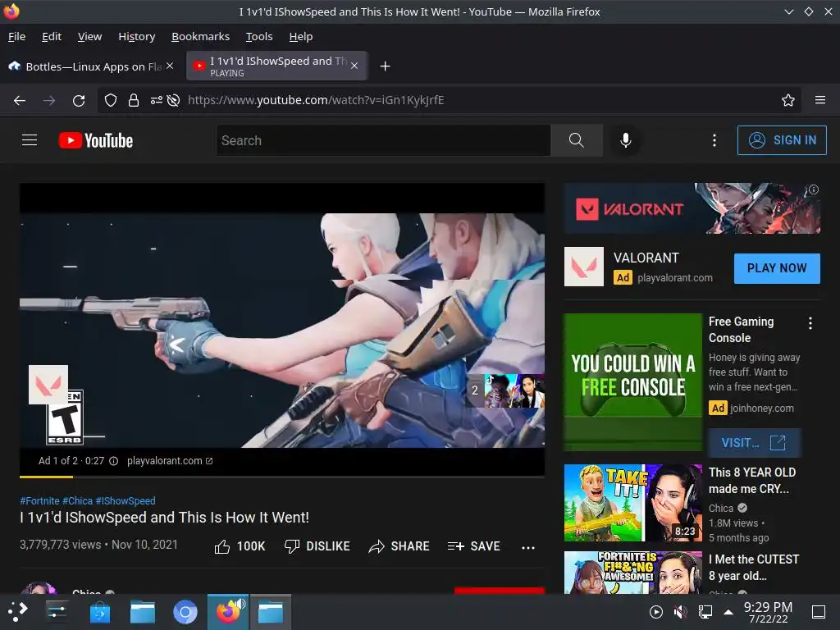840x630 pixels.
Task: Close the Bottles tab
Action: pos(170,66)
